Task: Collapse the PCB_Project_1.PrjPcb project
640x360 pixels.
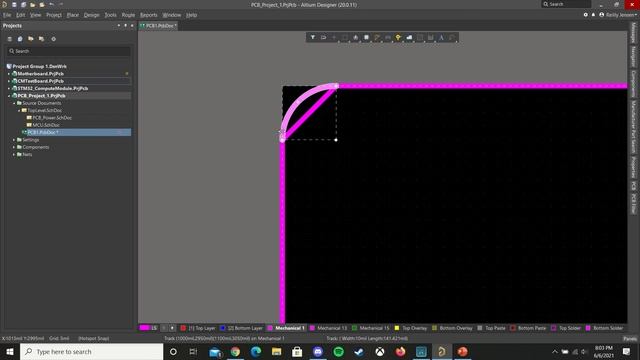Action: [9, 96]
